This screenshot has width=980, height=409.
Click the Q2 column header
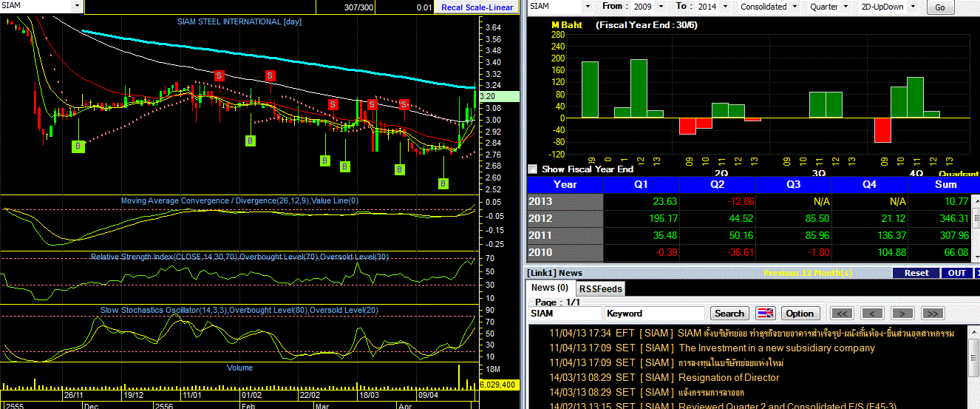coord(718,185)
